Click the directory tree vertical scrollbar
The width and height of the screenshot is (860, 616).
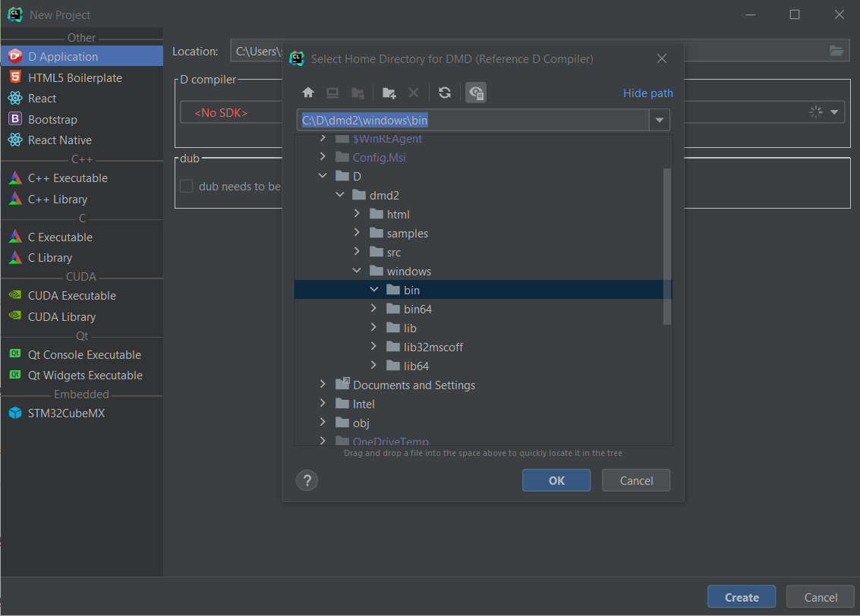(x=667, y=247)
